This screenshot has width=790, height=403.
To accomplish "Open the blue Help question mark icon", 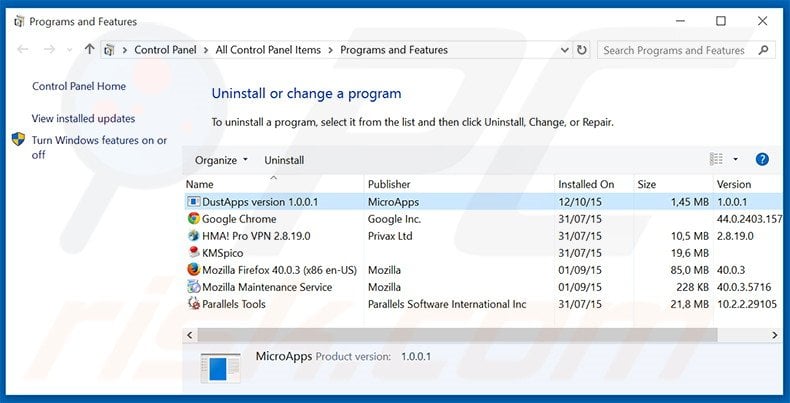I will coord(762,160).
